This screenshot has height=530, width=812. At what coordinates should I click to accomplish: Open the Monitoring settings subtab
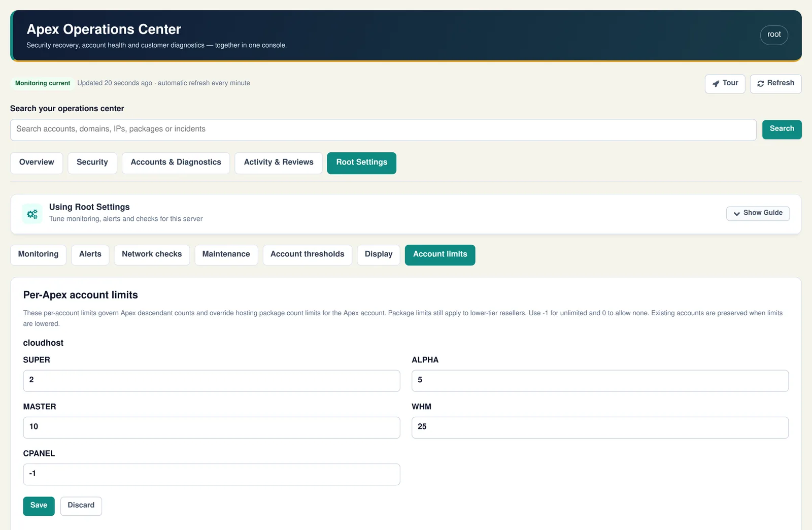38,255
